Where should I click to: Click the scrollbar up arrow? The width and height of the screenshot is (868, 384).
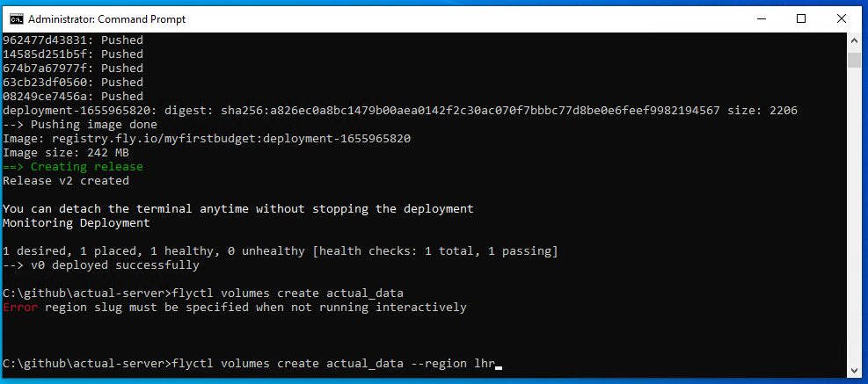point(854,40)
